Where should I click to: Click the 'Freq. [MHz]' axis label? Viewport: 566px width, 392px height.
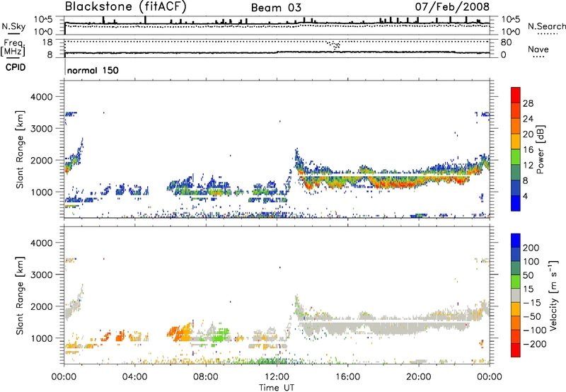[13, 48]
